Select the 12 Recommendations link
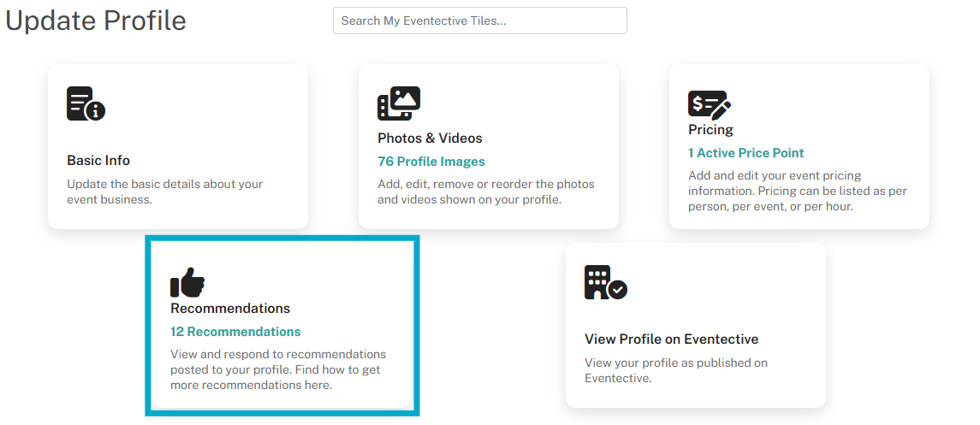Image resolution: width=980 pixels, height=425 pixels. click(235, 332)
